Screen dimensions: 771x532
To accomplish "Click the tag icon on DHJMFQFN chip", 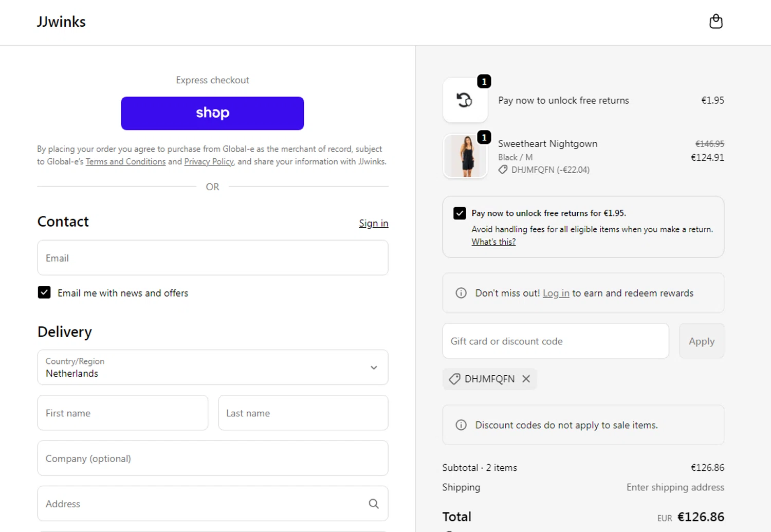I will [x=454, y=379].
